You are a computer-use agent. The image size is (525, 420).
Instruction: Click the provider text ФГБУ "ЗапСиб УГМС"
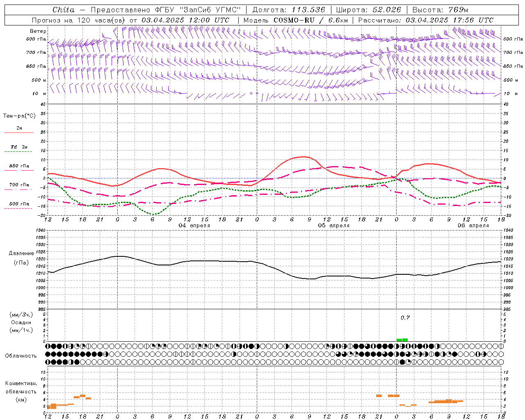(x=198, y=10)
